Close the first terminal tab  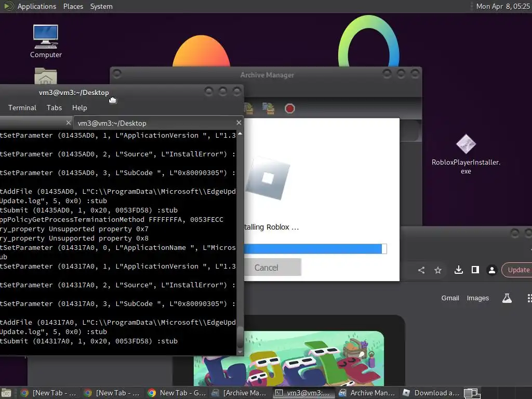pyautogui.click(x=69, y=123)
